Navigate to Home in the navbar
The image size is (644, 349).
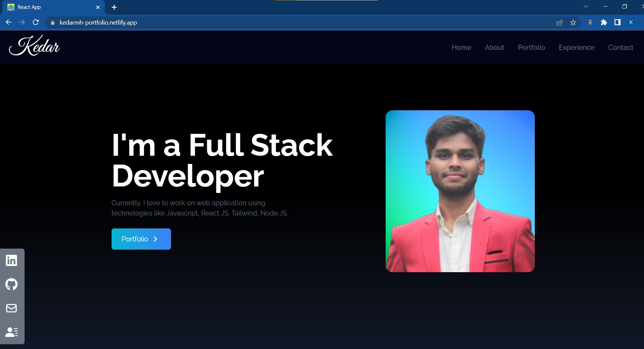click(461, 47)
